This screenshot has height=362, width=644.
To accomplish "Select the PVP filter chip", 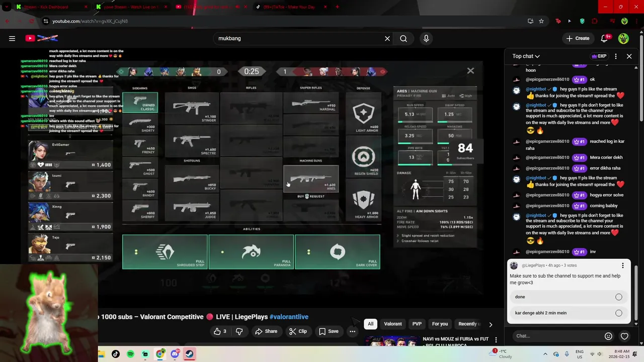I will [417, 324].
